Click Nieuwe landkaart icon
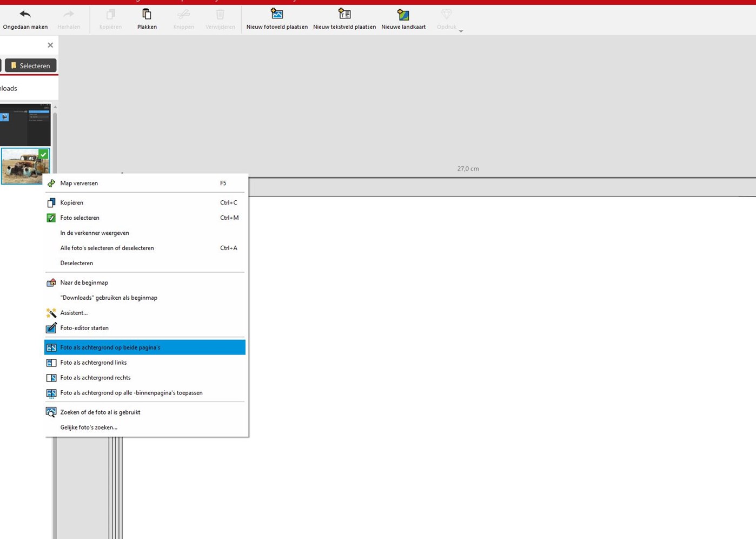This screenshot has width=756, height=539. tap(403, 15)
